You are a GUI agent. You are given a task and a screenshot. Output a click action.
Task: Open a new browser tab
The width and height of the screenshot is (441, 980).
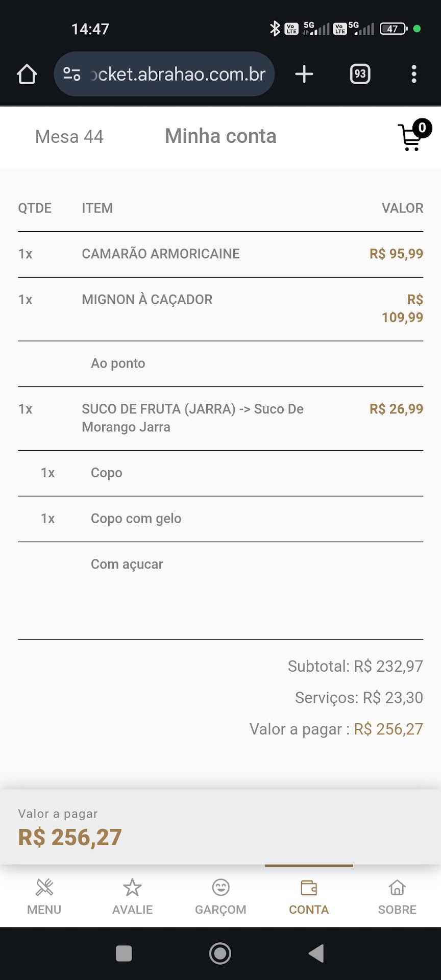point(304,75)
